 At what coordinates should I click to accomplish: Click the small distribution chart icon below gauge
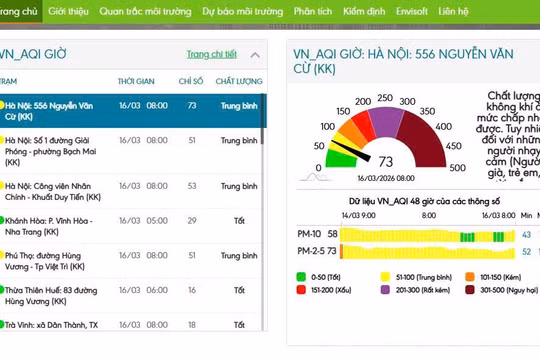314,177
